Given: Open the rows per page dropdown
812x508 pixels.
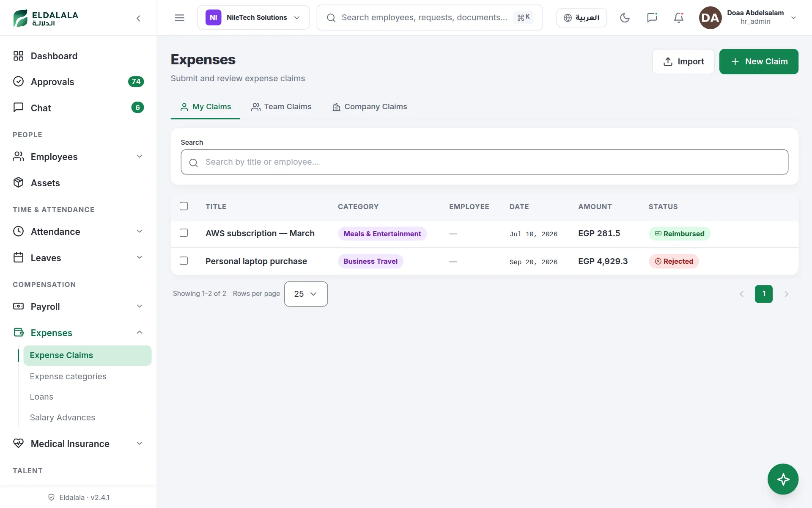Looking at the screenshot, I should (x=306, y=294).
